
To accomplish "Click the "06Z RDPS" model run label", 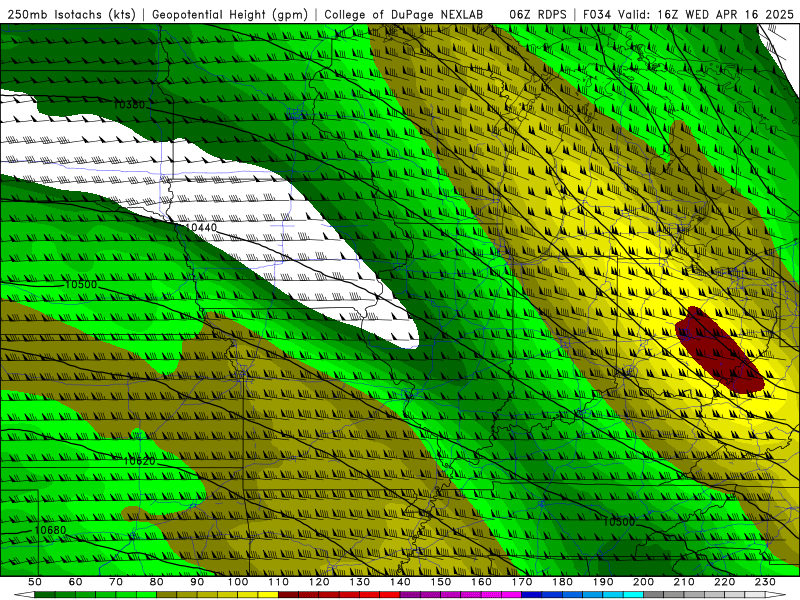I will coord(538,14).
